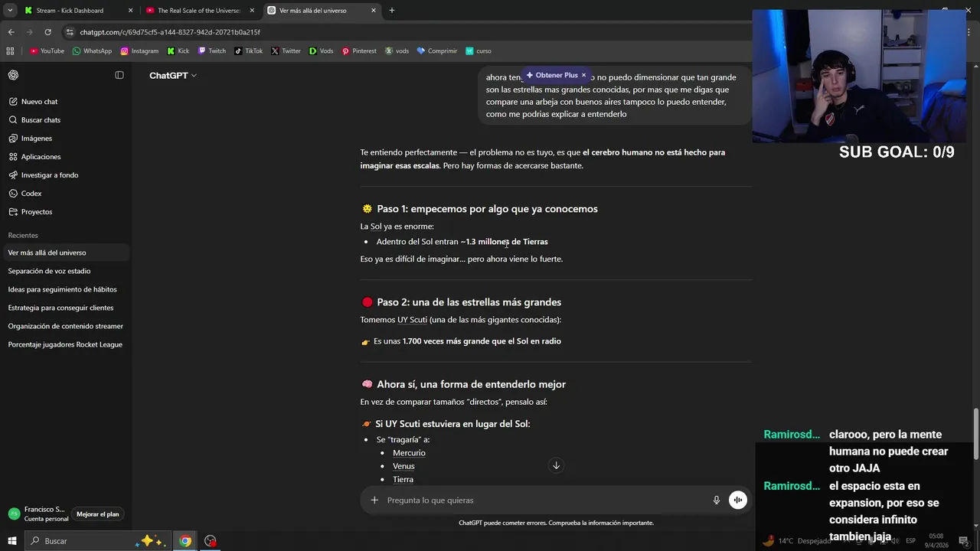Follow the Tierra link
980x551 pixels.
[403, 480]
